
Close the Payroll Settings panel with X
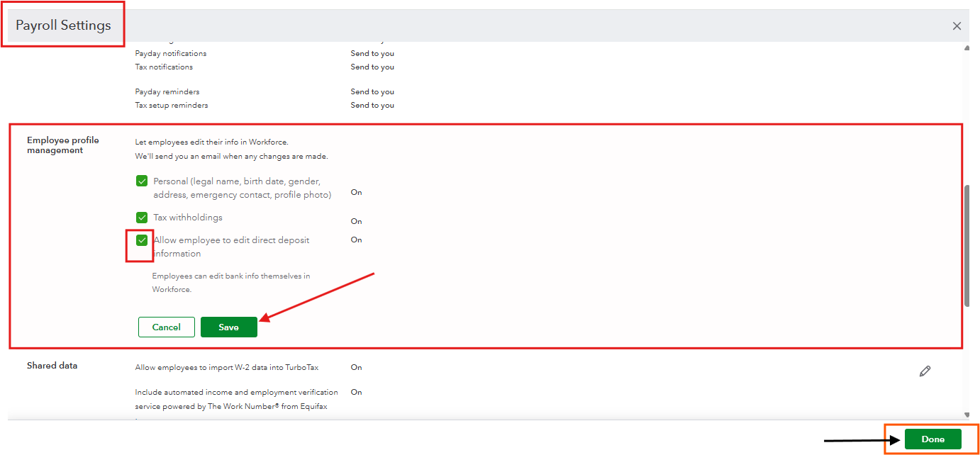coord(957,26)
